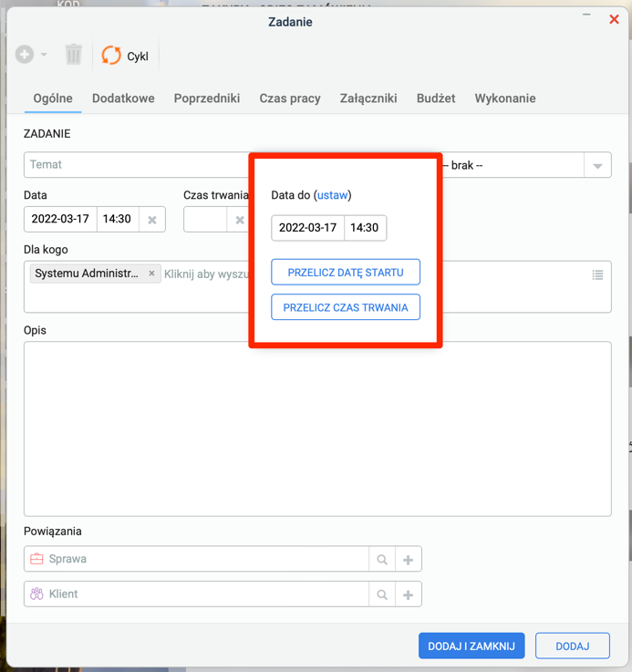Add new Sprawa with plus icon

409,559
